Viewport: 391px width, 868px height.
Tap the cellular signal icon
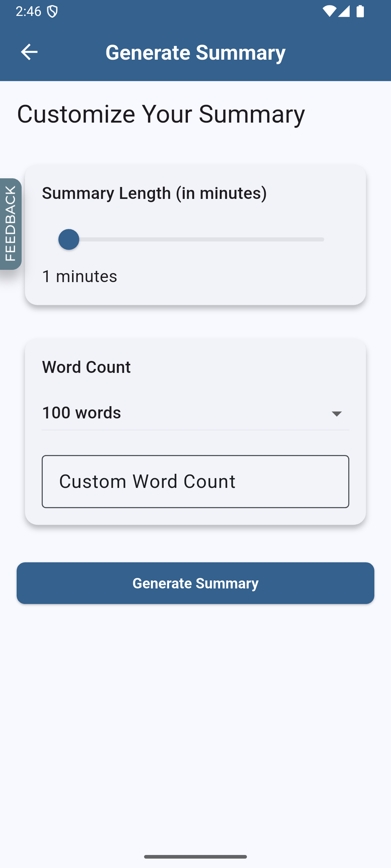click(344, 12)
